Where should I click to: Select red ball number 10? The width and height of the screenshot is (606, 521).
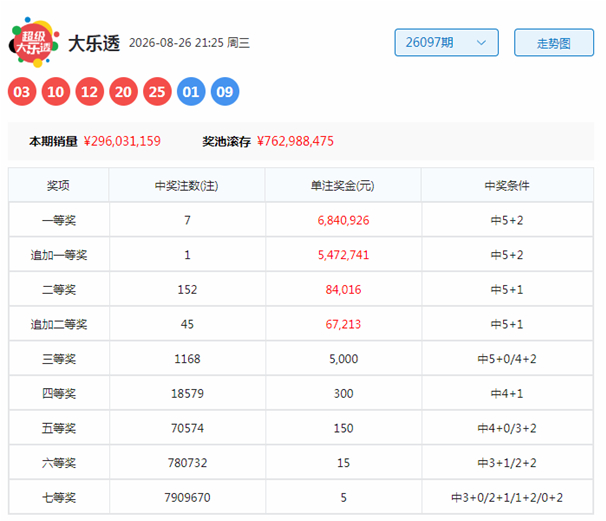(x=56, y=92)
